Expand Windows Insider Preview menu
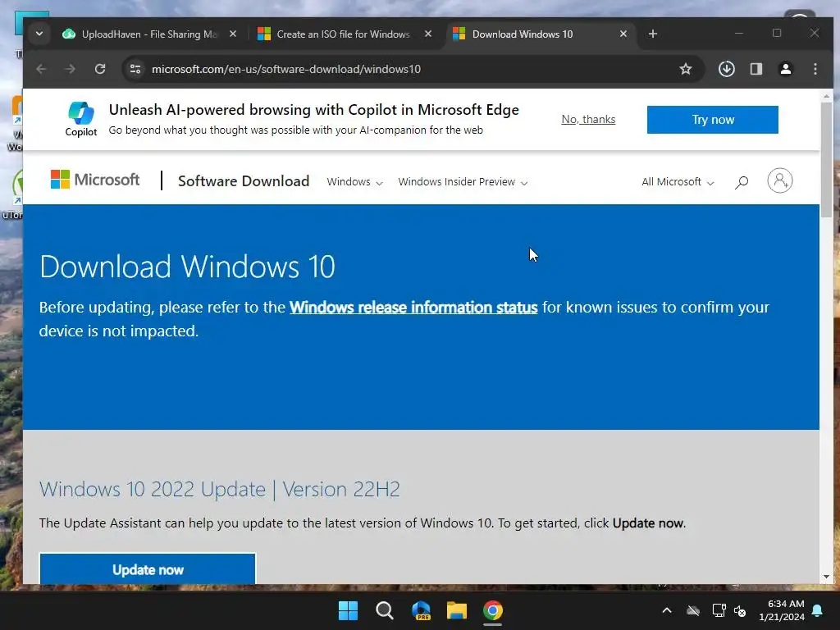 point(463,181)
